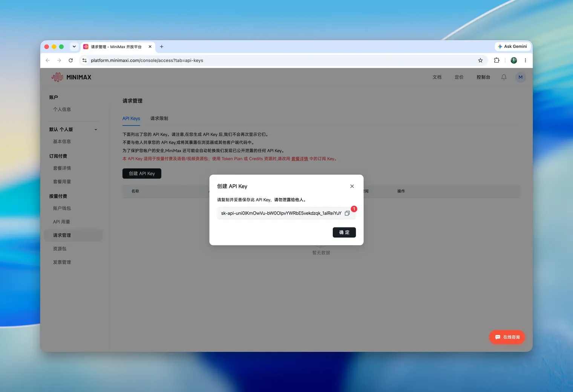Open 资源包 in the sidebar
The image size is (573, 392).
click(x=60, y=249)
